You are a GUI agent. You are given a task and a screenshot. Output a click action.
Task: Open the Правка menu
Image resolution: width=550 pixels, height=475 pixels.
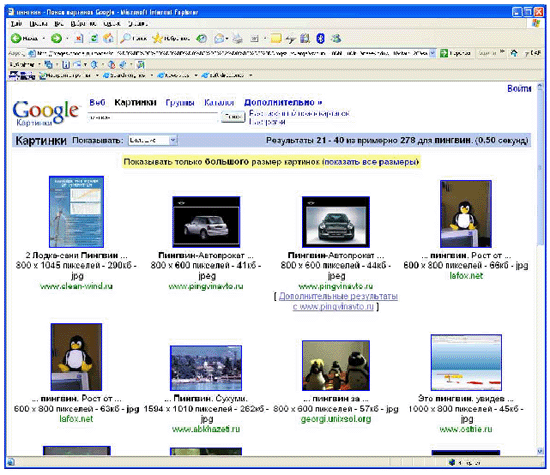[38, 24]
